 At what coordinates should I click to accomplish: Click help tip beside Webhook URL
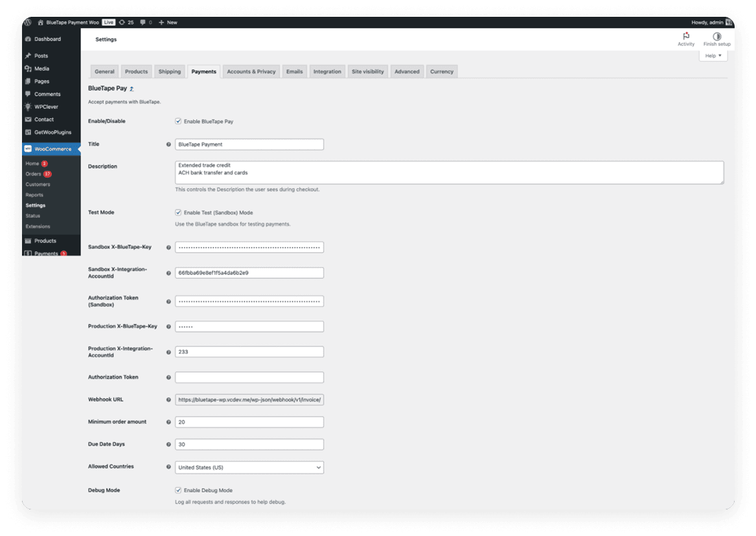click(x=168, y=400)
